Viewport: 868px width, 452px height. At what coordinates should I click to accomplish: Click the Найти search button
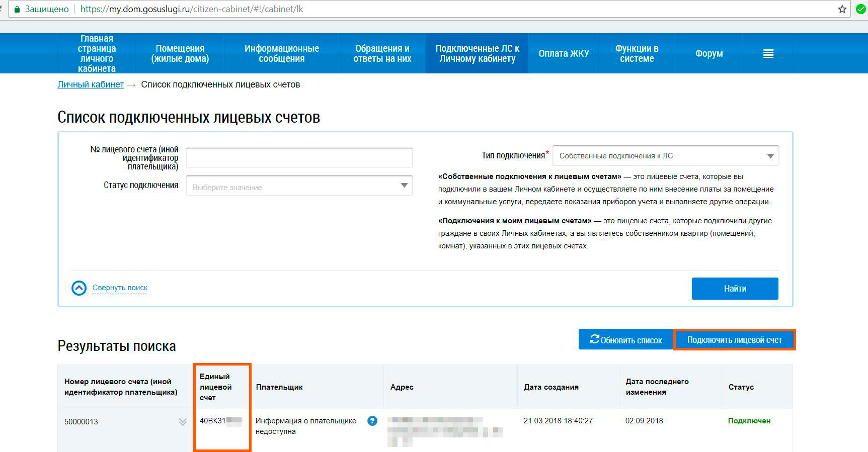coord(735,289)
